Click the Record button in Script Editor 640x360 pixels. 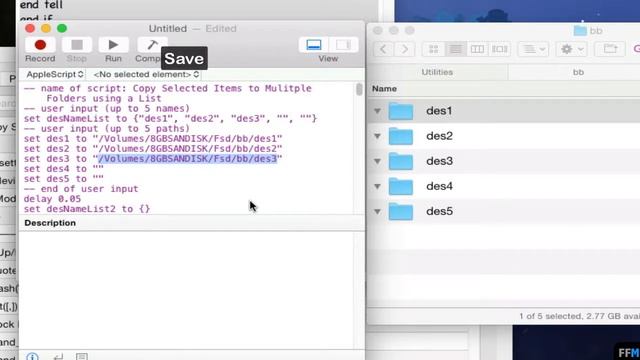point(40,45)
